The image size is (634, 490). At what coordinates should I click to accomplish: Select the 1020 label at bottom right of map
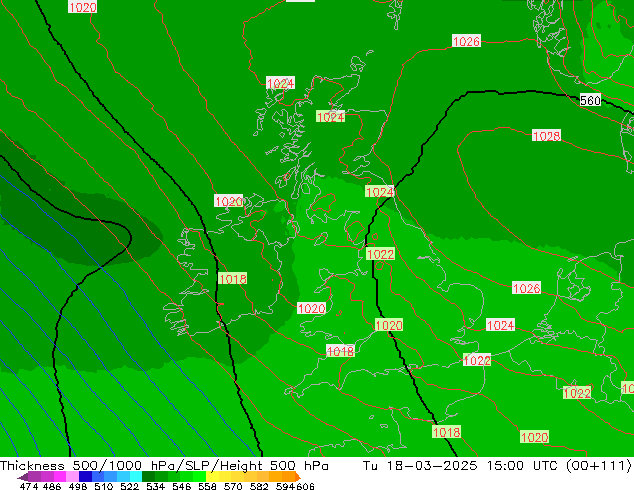coord(534,437)
